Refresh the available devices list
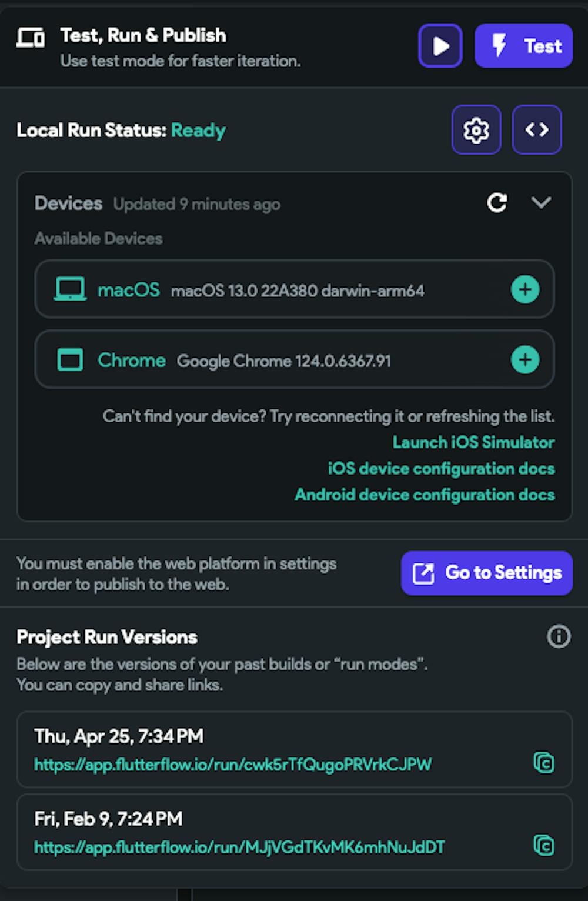The height and width of the screenshot is (901, 588). pos(497,203)
